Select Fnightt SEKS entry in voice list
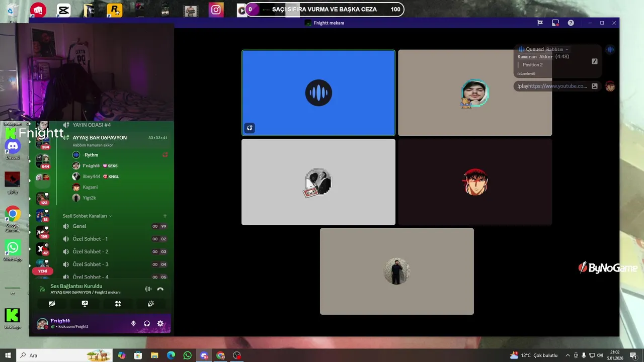This screenshot has height=362, width=644. coord(120,165)
